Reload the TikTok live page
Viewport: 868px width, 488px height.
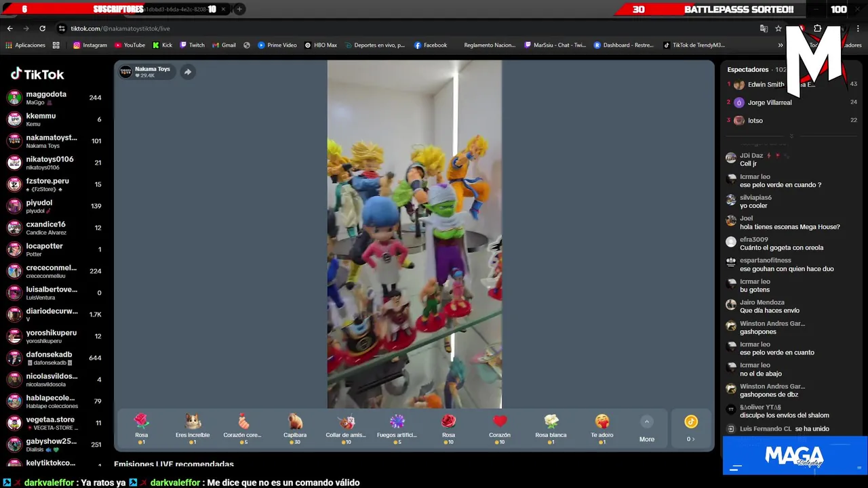[42, 28]
